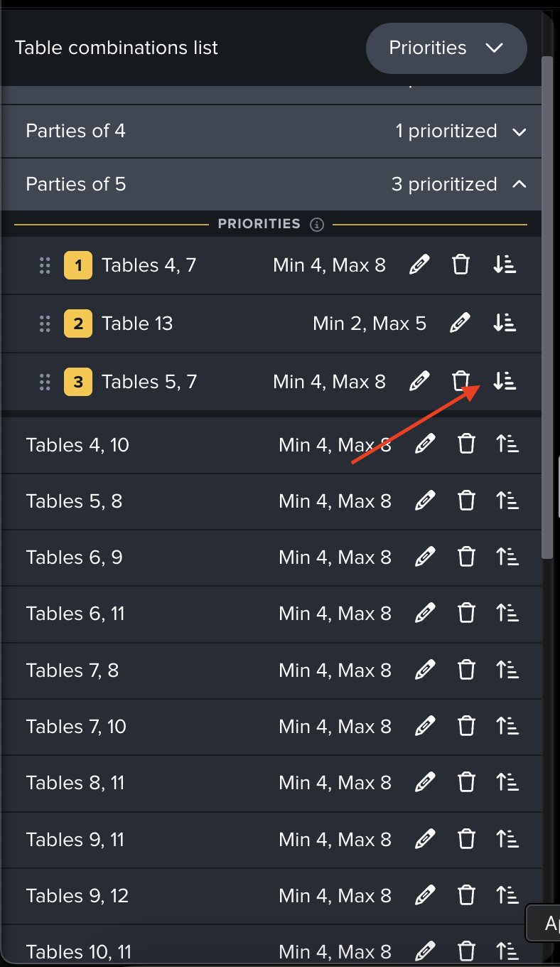Screen dimensions: 560x967
Task: Click the Priorities info icon
Action: point(318,225)
